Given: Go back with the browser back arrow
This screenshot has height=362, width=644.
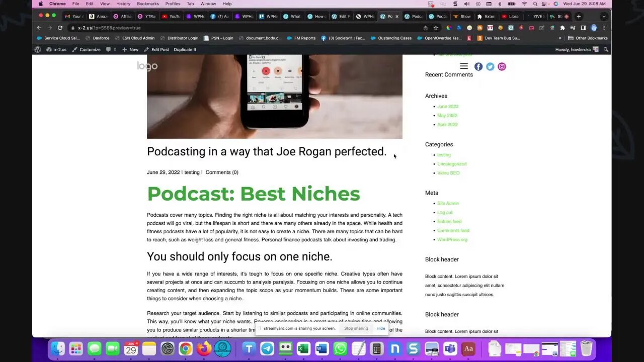Looking at the screenshot, I should (39, 28).
